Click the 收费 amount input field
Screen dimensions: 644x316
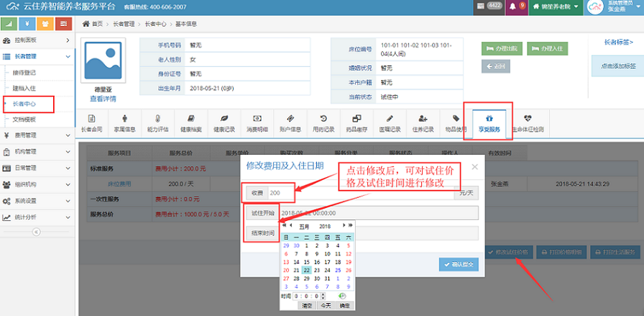[280, 193]
